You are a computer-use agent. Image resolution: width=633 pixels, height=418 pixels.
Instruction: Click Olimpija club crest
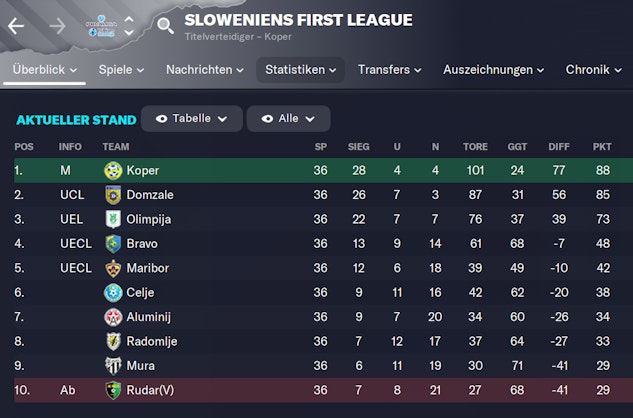pos(113,219)
